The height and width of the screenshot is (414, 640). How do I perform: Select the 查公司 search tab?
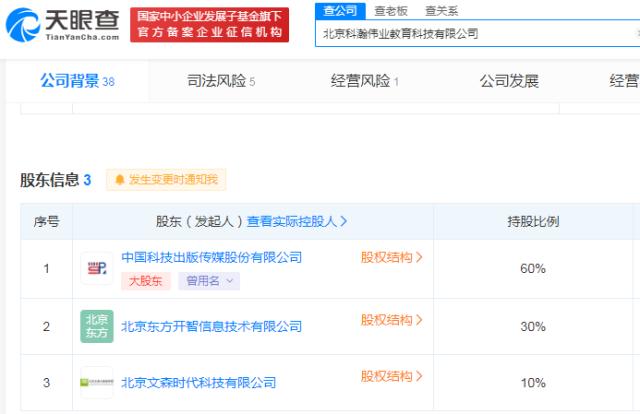pos(340,11)
